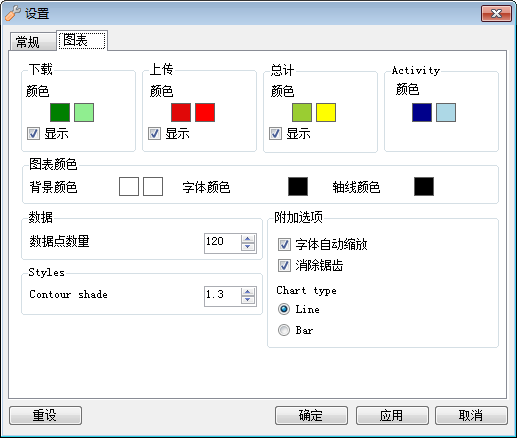Decrease the Contour shade value
Image resolution: width=517 pixels, height=438 pixels.
point(248,300)
